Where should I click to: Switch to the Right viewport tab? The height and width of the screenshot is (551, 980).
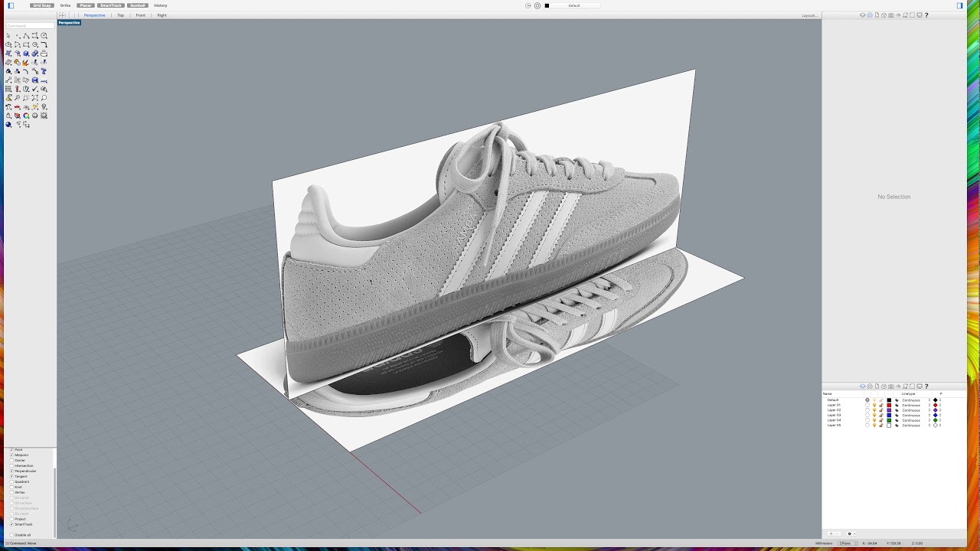tap(162, 15)
